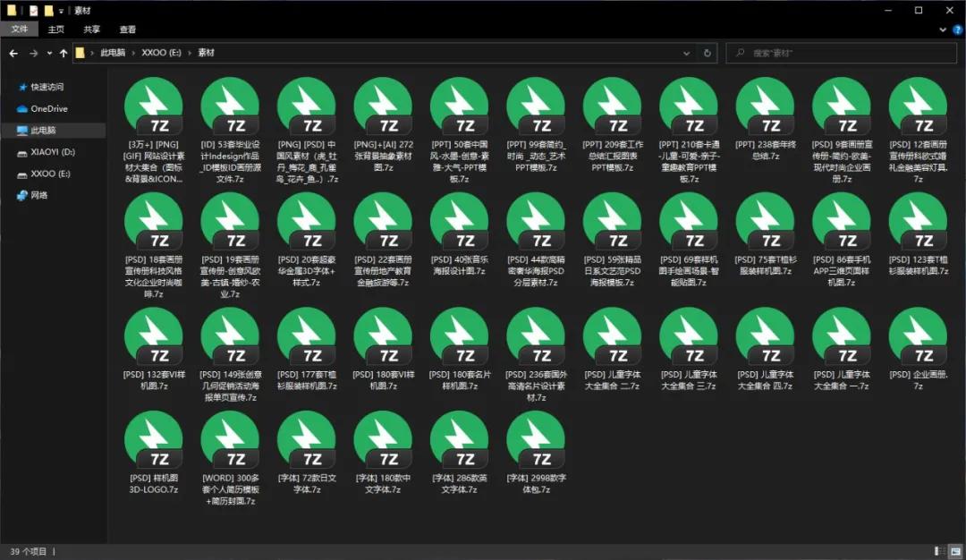This screenshot has height=560, width=966.
Task: Open the Help question mark icon
Action: (x=957, y=30)
